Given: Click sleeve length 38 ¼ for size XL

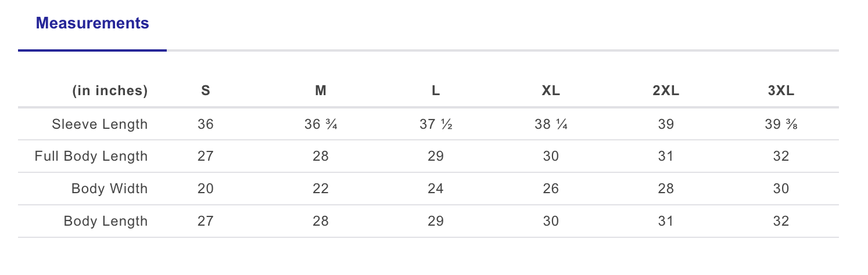Looking at the screenshot, I should tap(551, 124).
